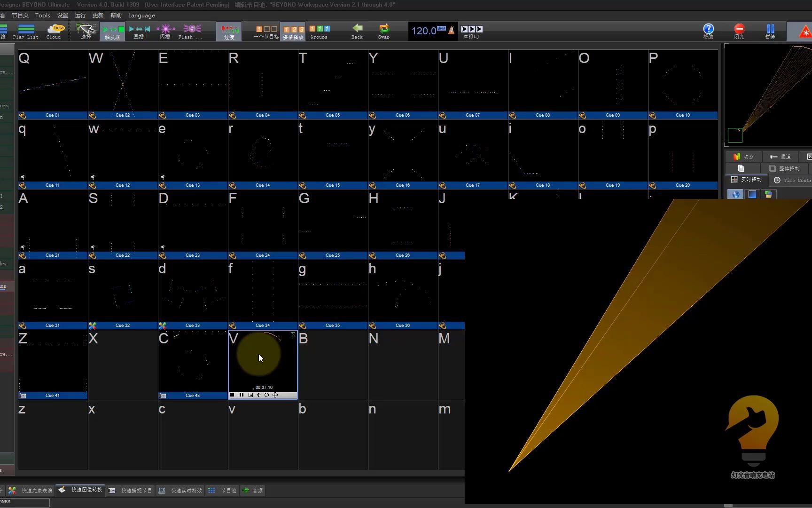
Task: Click the Swap icon
Action: click(384, 28)
